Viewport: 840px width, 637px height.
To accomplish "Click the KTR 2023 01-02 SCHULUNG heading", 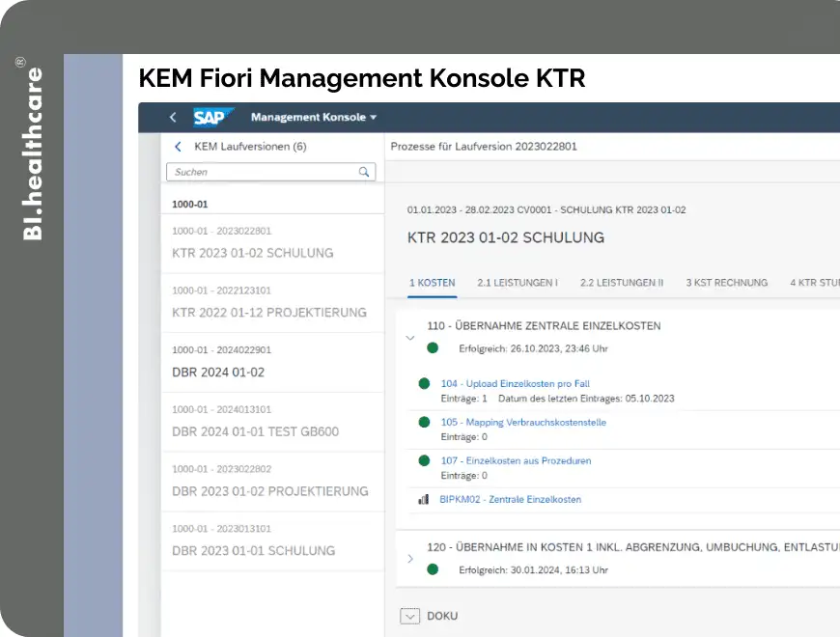I will 506,237.
